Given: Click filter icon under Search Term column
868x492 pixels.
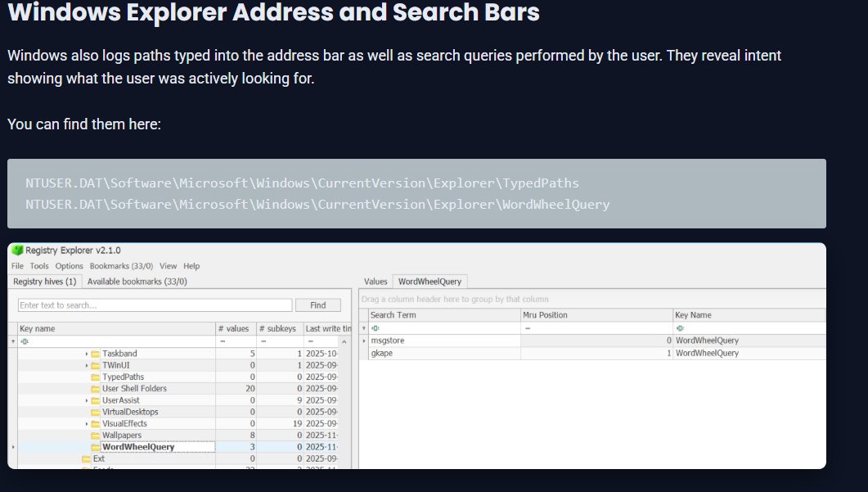Looking at the screenshot, I should pyautogui.click(x=376, y=328).
